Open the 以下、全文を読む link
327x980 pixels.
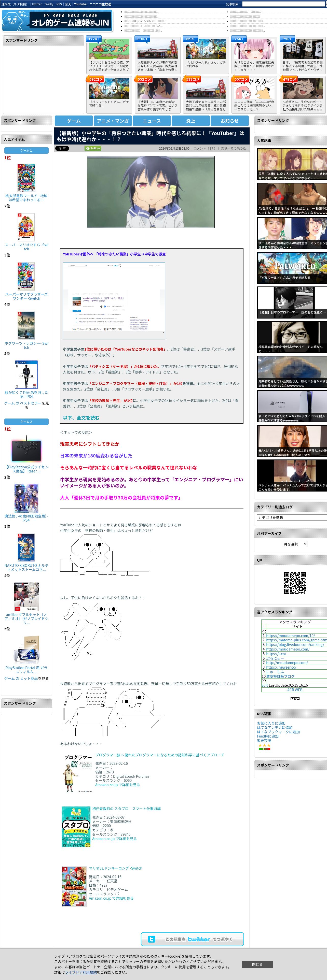81,418
